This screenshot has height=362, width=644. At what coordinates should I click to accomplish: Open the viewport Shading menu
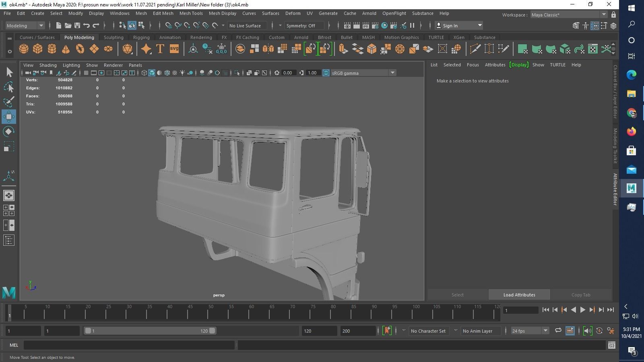48,65
